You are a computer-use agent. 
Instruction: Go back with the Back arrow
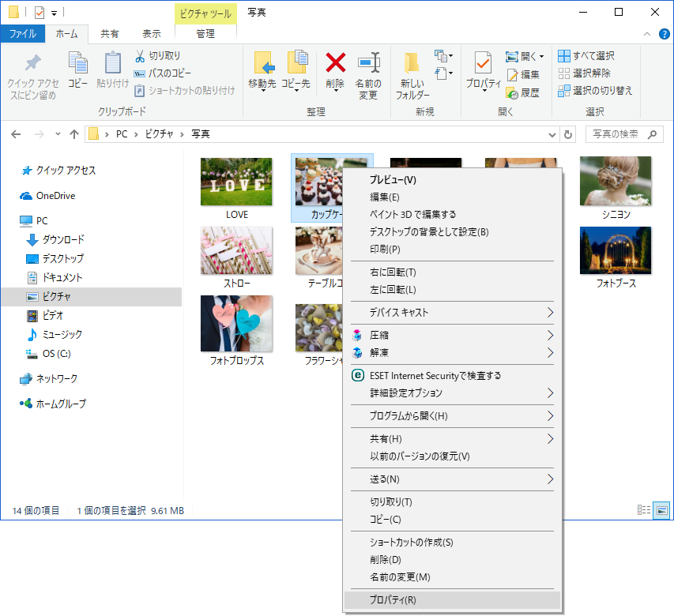coord(16,134)
